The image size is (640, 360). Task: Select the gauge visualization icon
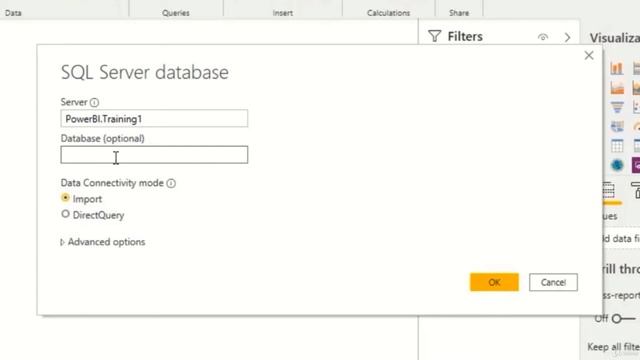[x=636, y=127]
